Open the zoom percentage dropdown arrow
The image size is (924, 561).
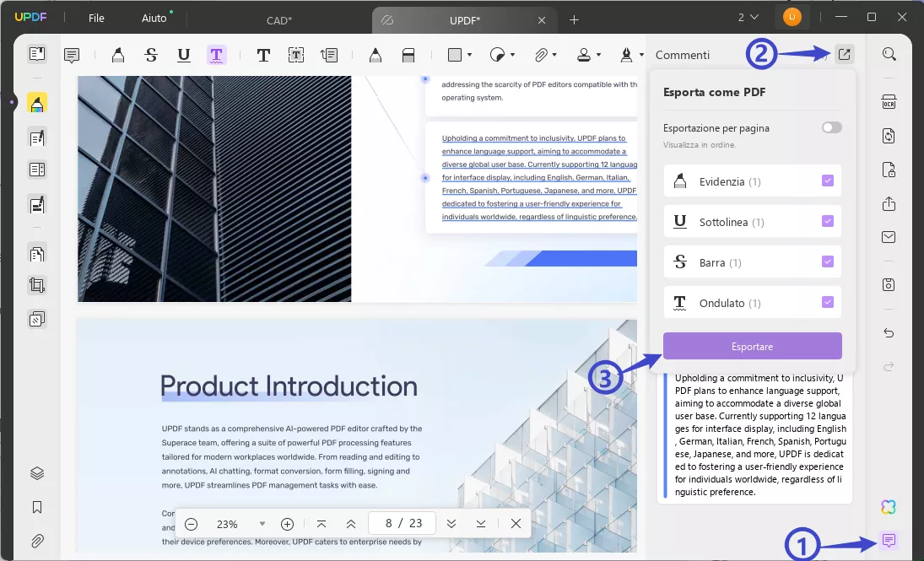pyautogui.click(x=262, y=524)
